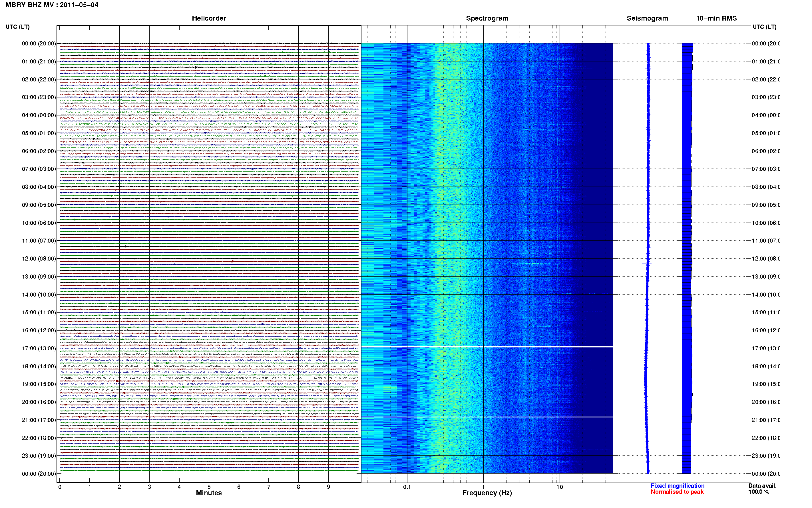
Task: Click the left time label '09:00 (05:00)'
Action: tap(39, 205)
